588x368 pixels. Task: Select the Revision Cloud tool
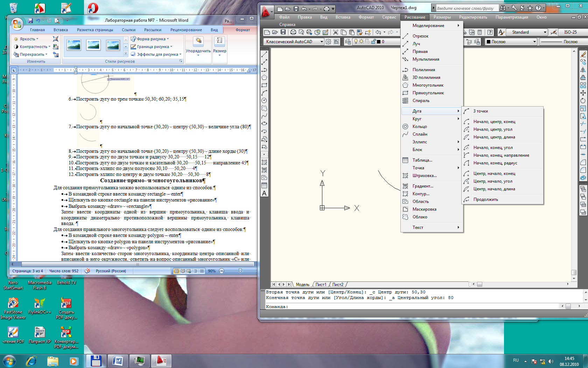264,108
